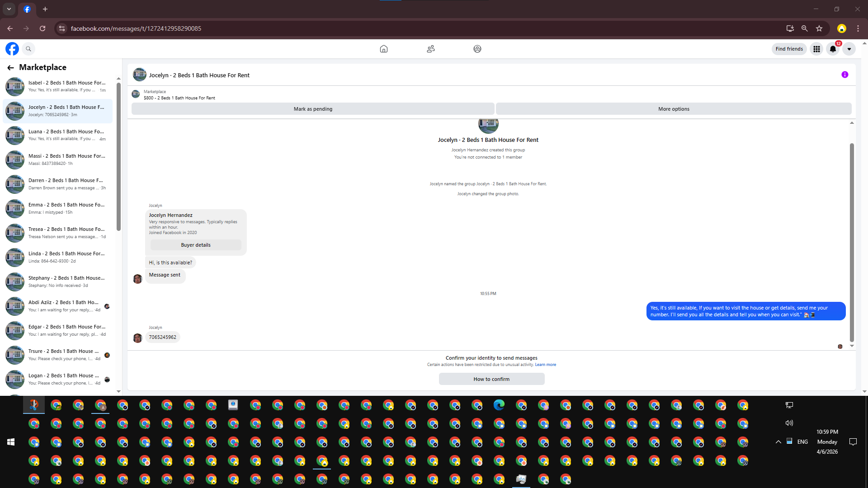This screenshot has width=868, height=488.
Task: Open the Facebook logo home link
Action: pos(12,49)
